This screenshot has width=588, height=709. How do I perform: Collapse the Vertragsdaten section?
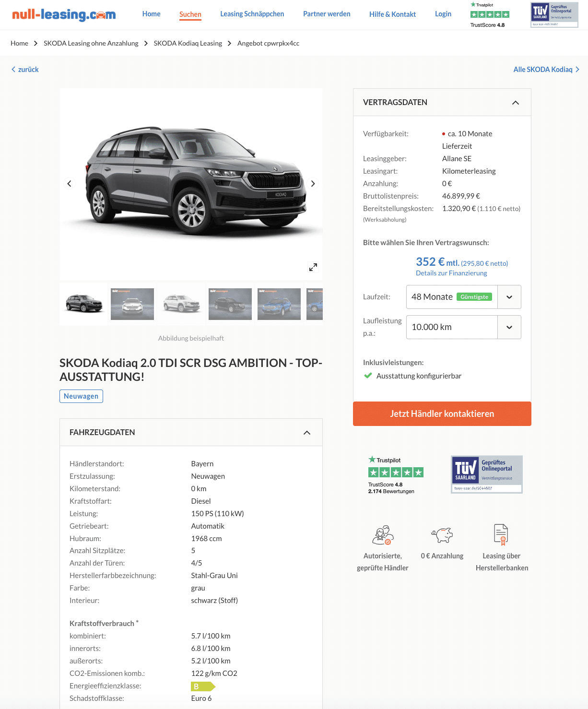point(516,103)
